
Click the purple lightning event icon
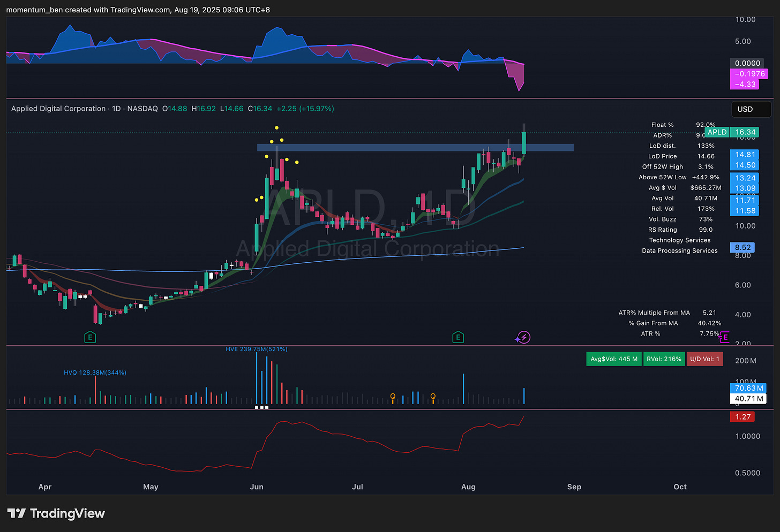(x=523, y=337)
